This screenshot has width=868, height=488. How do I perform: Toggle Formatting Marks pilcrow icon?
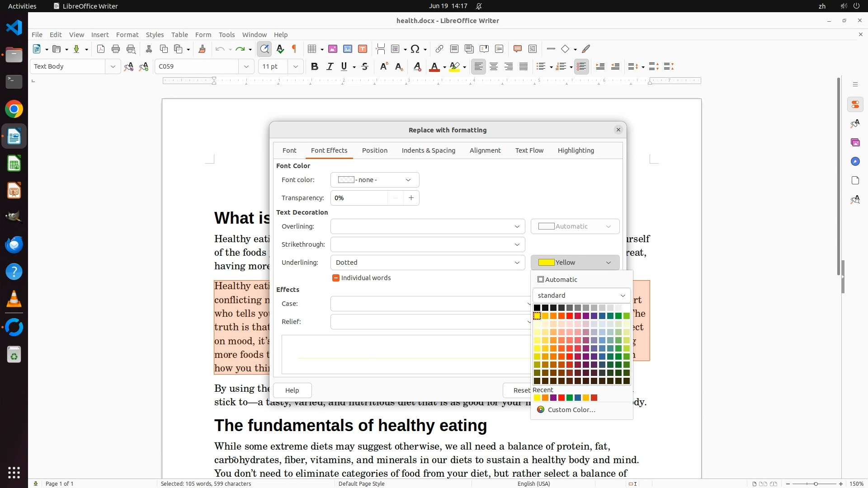coord(295,49)
